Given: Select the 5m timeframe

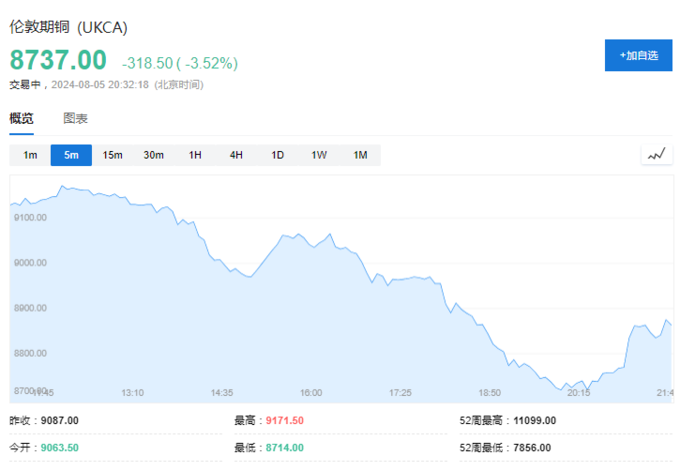Looking at the screenshot, I should [x=71, y=155].
